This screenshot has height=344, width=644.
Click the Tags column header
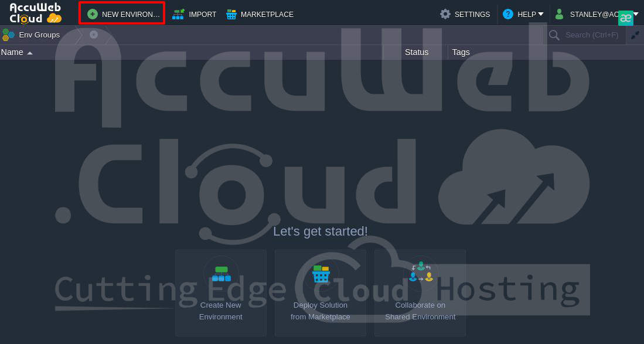pos(461,52)
